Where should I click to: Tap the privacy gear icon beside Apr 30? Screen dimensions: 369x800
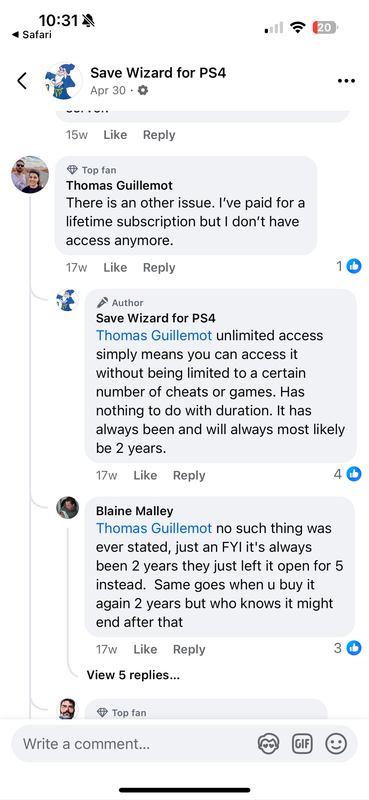tap(143, 90)
